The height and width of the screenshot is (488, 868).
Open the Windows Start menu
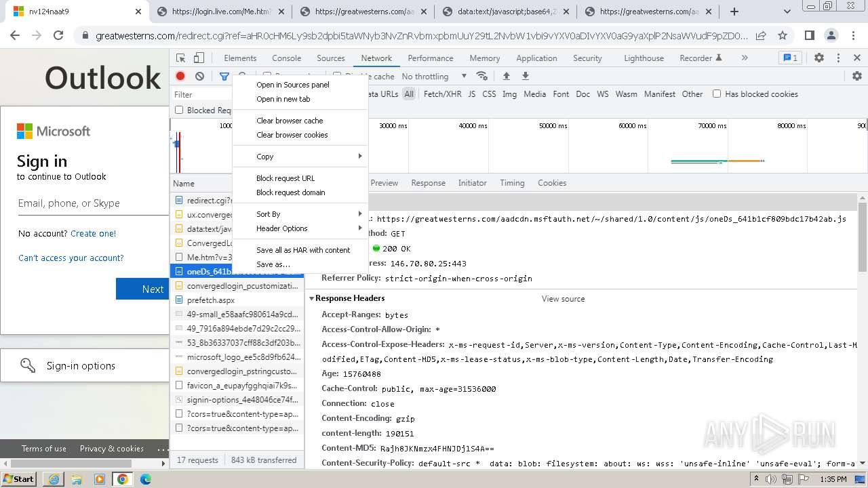point(18,479)
